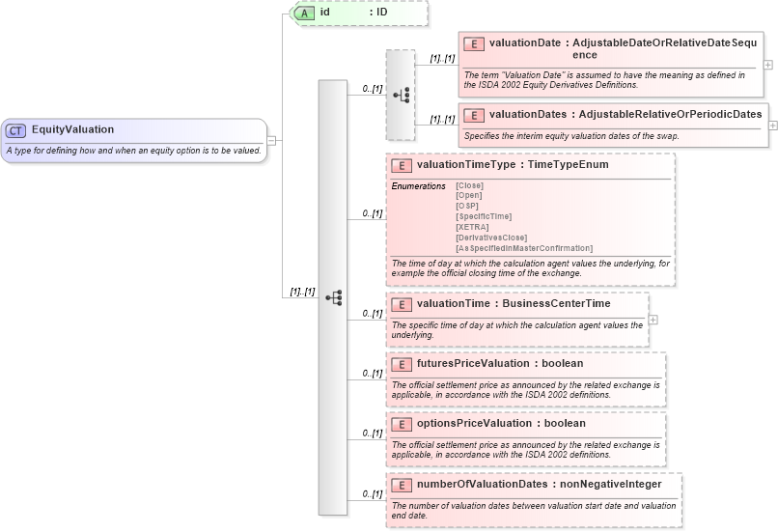Collapse the EquityValuation node
Viewport: 778px width, 532px height.
pyautogui.click(x=271, y=140)
